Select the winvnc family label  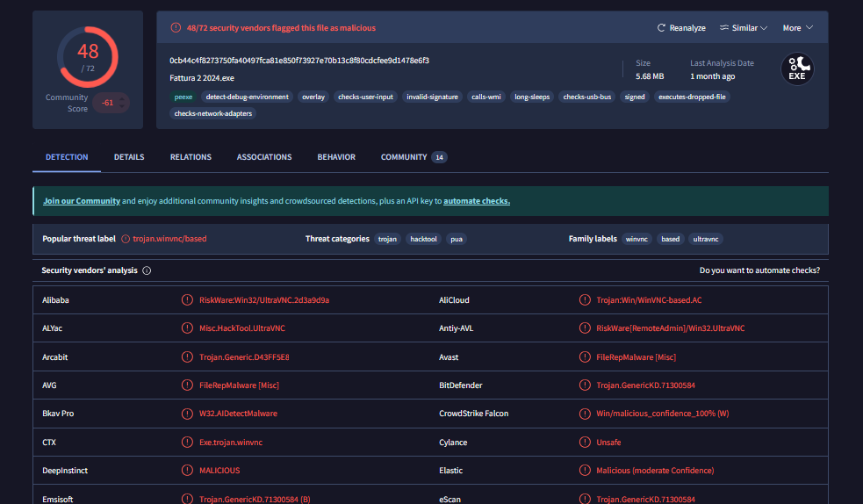click(x=636, y=239)
